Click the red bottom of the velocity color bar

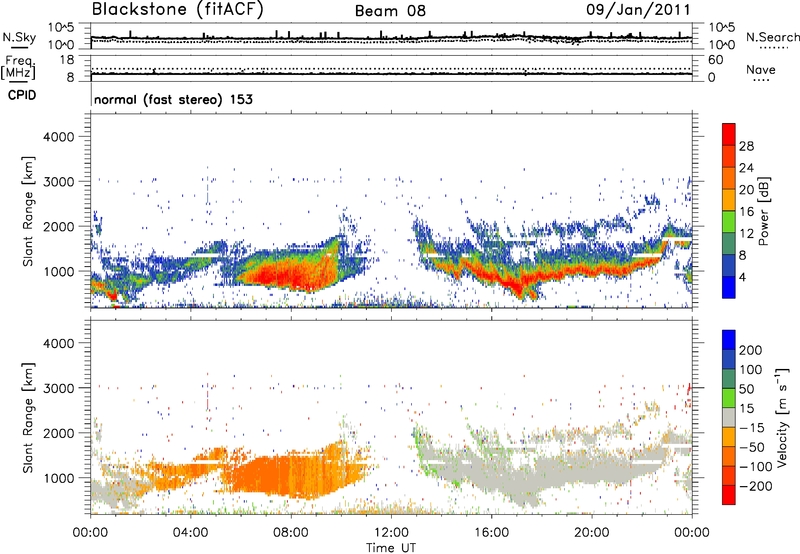pyautogui.click(x=729, y=495)
